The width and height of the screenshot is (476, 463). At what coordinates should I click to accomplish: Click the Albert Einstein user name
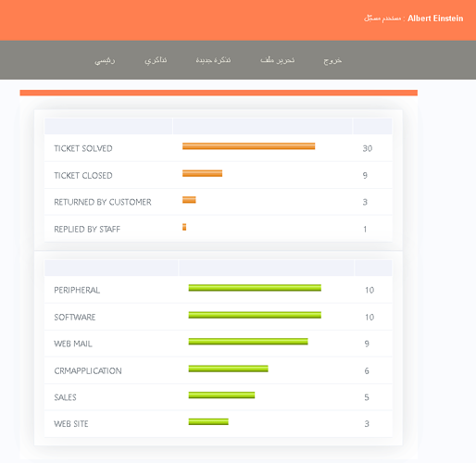[x=435, y=19]
